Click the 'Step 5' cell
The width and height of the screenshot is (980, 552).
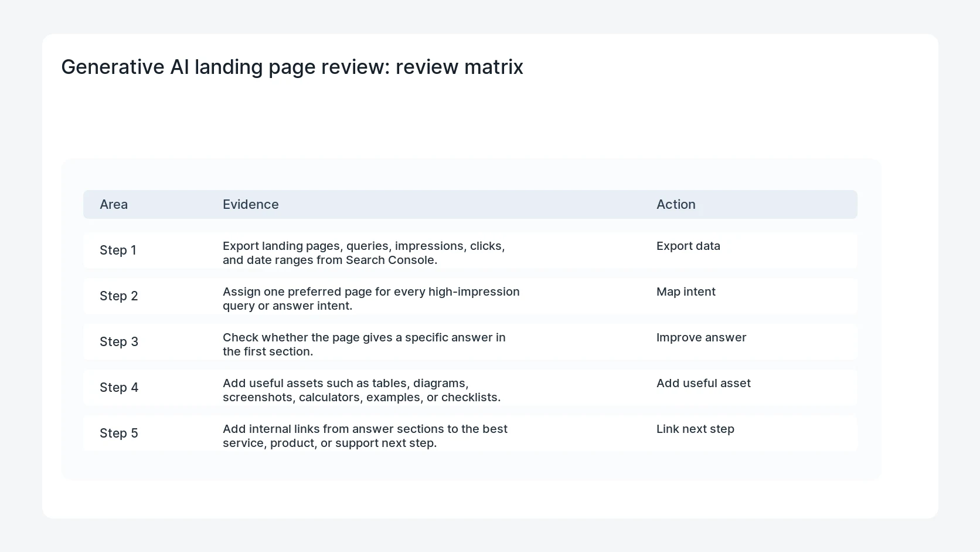click(x=119, y=434)
